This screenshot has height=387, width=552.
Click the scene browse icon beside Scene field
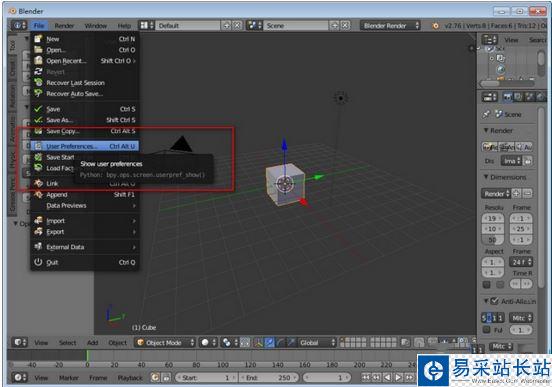point(255,26)
